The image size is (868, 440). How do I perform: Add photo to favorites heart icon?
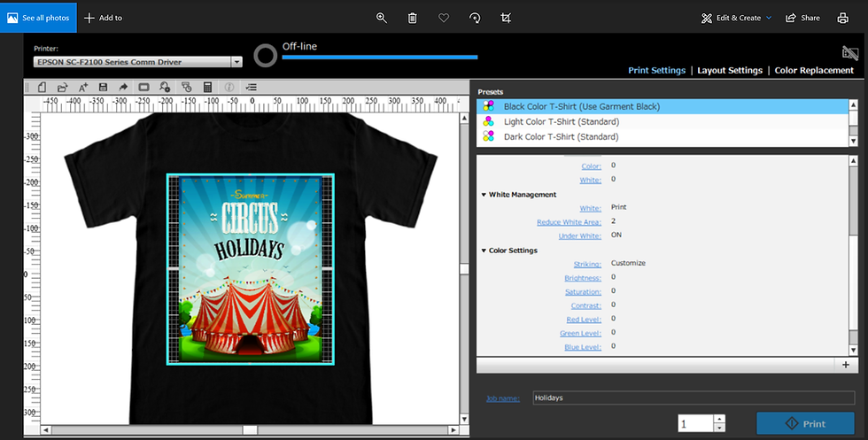[444, 18]
